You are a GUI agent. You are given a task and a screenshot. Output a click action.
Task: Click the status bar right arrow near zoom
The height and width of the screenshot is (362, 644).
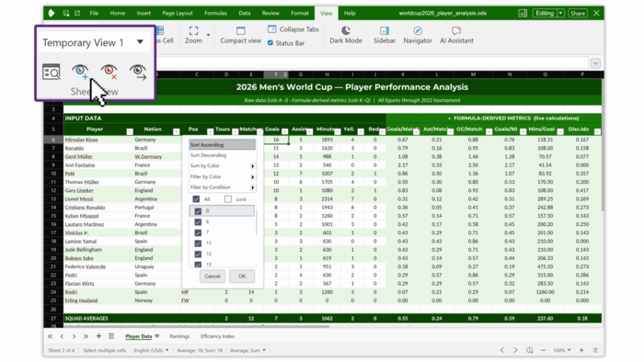click(x=515, y=350)
